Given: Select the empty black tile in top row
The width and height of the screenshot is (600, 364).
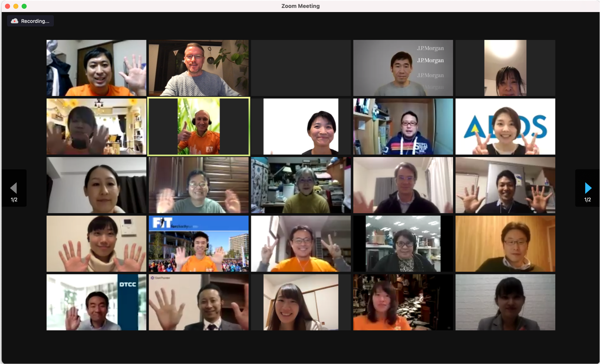Looking at the screenshot, I should [301, 68].
